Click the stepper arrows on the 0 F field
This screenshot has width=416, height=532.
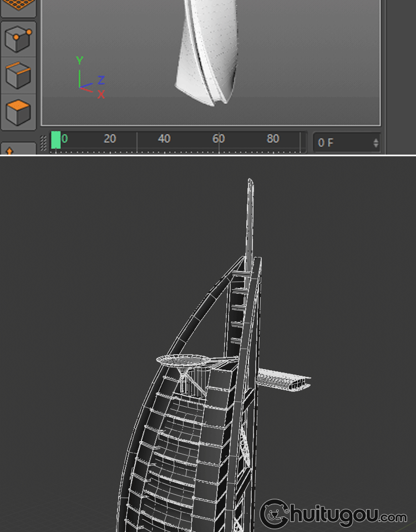click(x=376, y=143)
